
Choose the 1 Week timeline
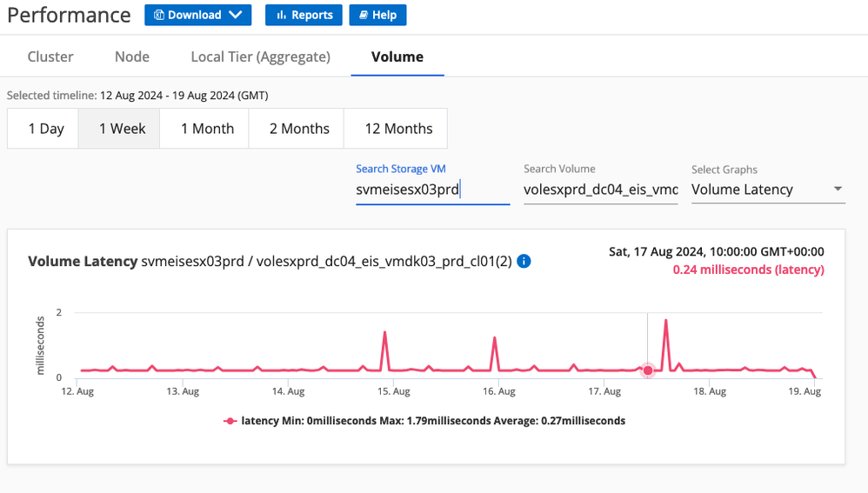pos(122,129)
